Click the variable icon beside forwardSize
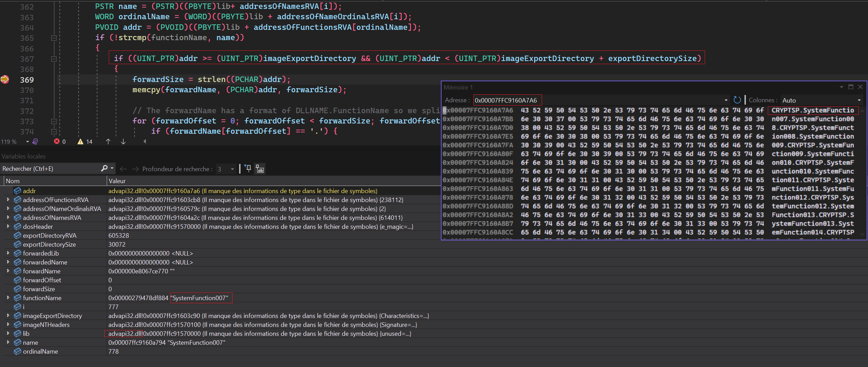The image size is (868, 367). point(17,289)
